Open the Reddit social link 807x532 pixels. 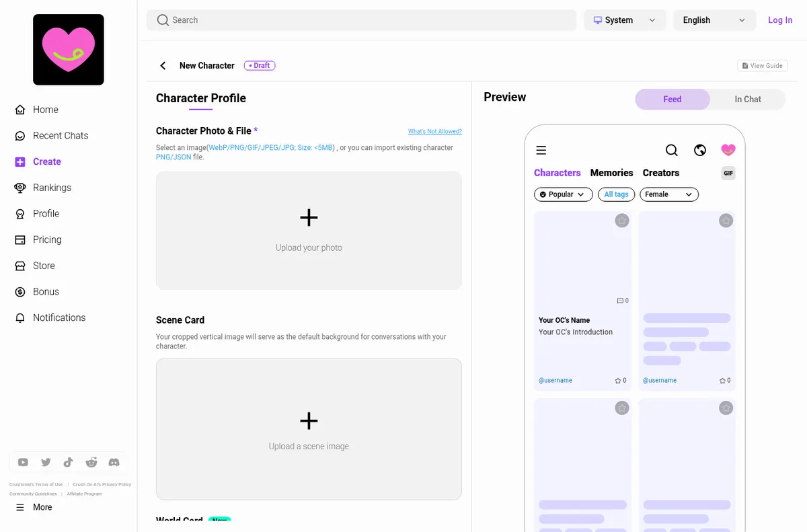click(91, 462)
